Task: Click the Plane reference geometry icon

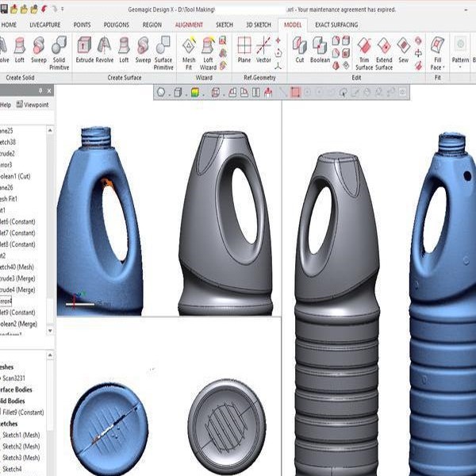Action: [244, 49]
